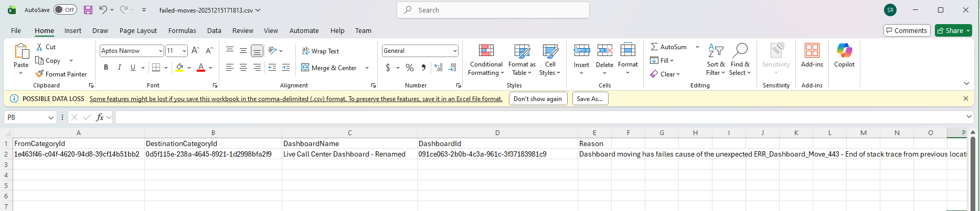This screenshot has height=211, width=980.
Task: Increase font size with larger A icon
Action: click(x=195, y=50)
